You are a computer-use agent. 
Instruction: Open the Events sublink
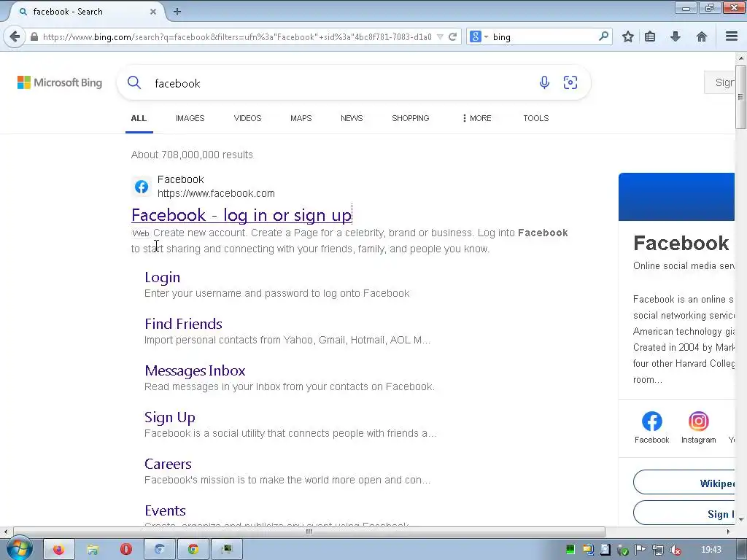tap(166, 510)
